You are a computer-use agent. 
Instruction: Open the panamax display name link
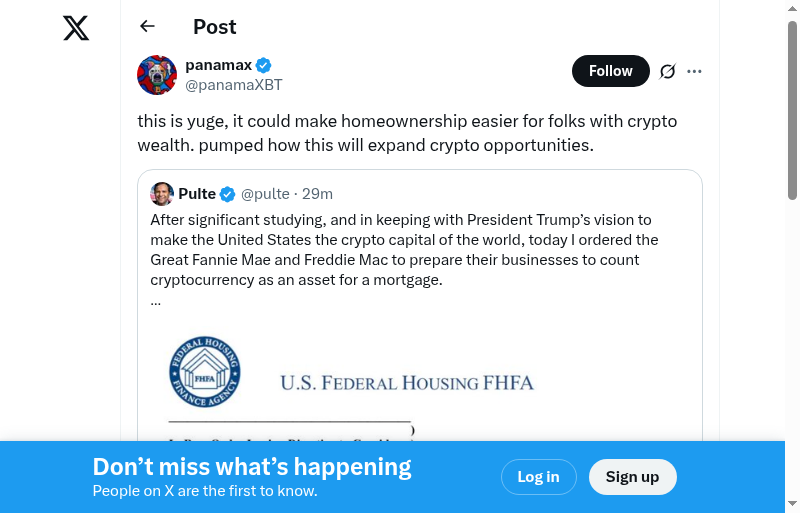click(x=218, y=65)
